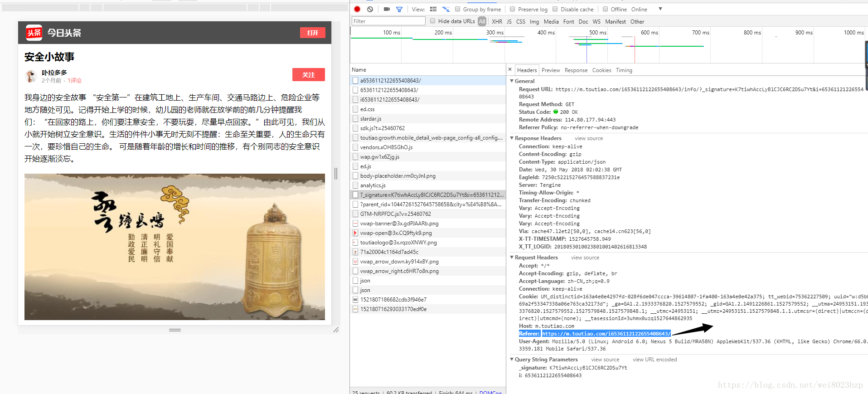Collapse the Query String Parameters section

(x=512, y=359)
